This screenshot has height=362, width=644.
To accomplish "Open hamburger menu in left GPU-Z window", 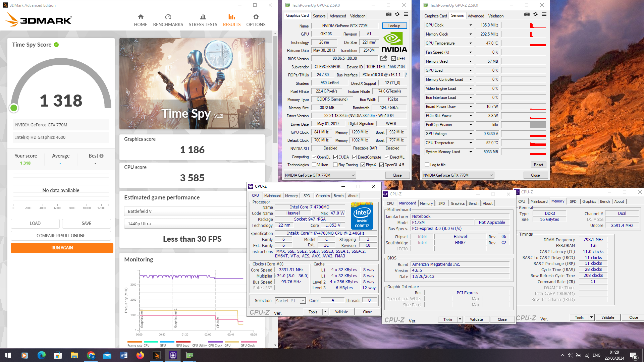I will 406,14.
